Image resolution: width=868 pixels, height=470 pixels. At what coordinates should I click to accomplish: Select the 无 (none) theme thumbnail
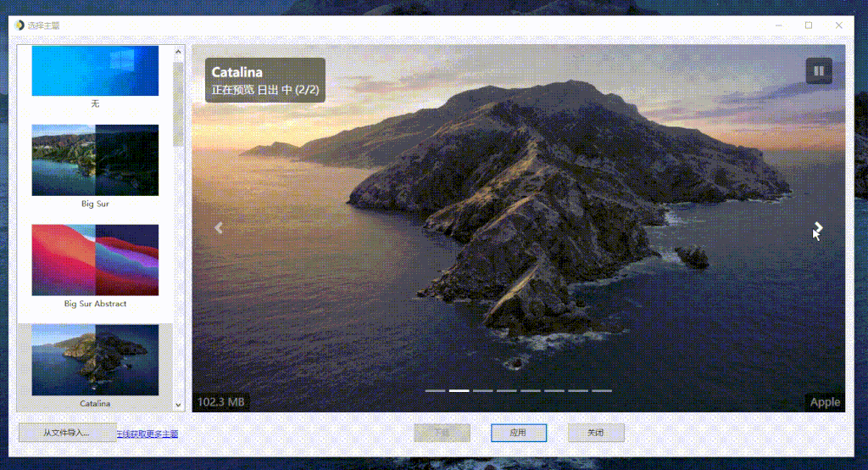click(x=95, y=71)
